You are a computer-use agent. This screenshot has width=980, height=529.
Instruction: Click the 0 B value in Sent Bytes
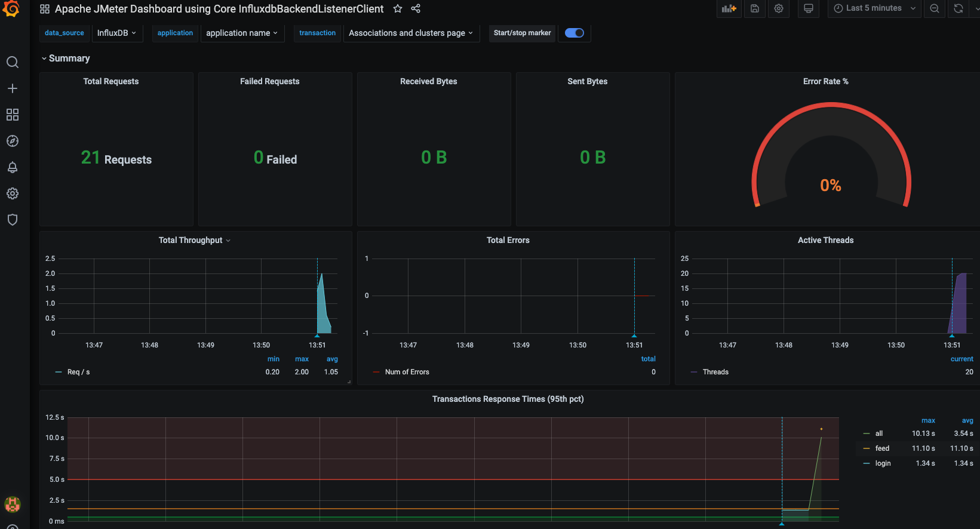tap(593, 158)
